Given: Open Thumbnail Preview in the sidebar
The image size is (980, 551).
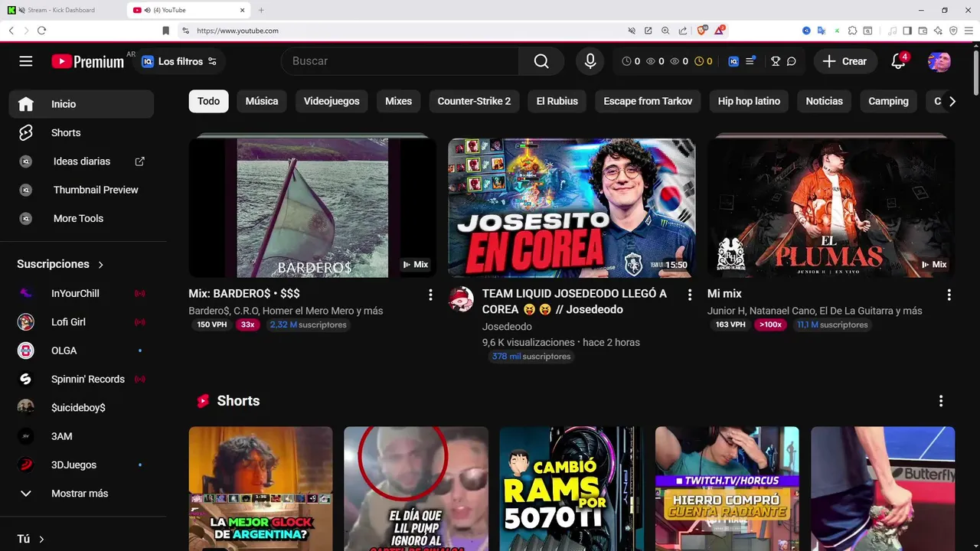Looking at the screenshot, I should pos(81,190).
